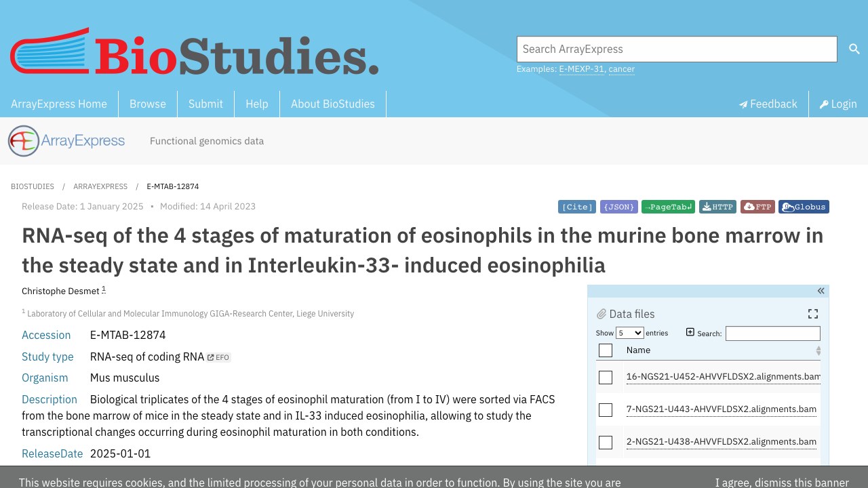Open the EFO external link badge
This screenshot has height=488, width=868.
coord(219,357)
